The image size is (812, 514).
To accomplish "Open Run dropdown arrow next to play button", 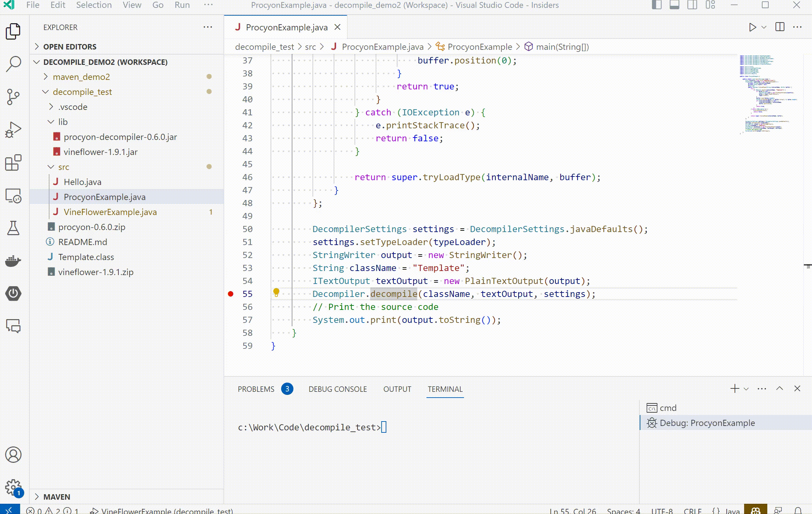I will click(764, 27).
